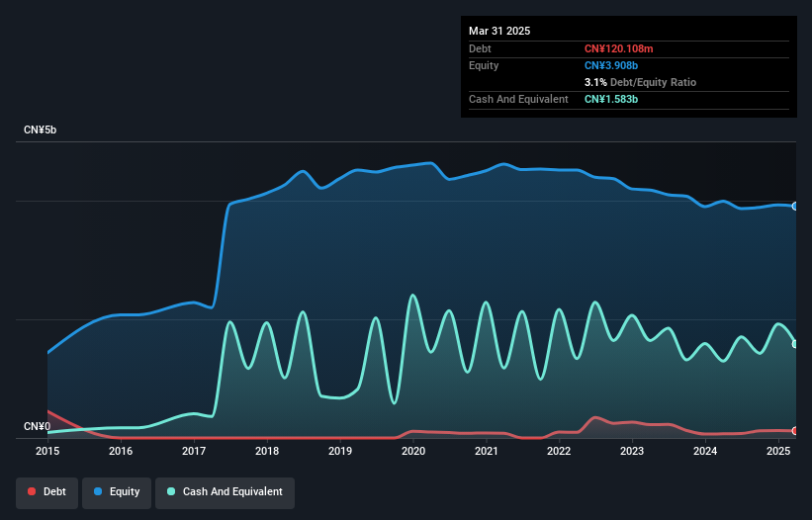Click the teal Cash And Equivalent legend dot
The width and height of the screenshot is (812, 520).
point(171,491)
